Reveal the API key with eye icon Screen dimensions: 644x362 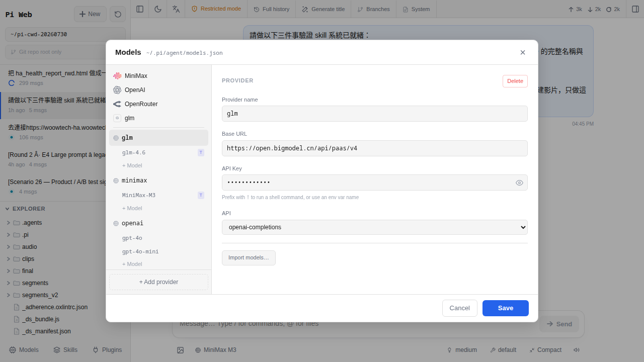[520, 183]
